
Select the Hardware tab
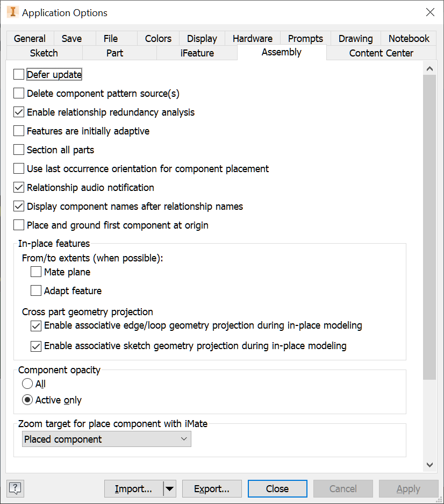[252, 38]
